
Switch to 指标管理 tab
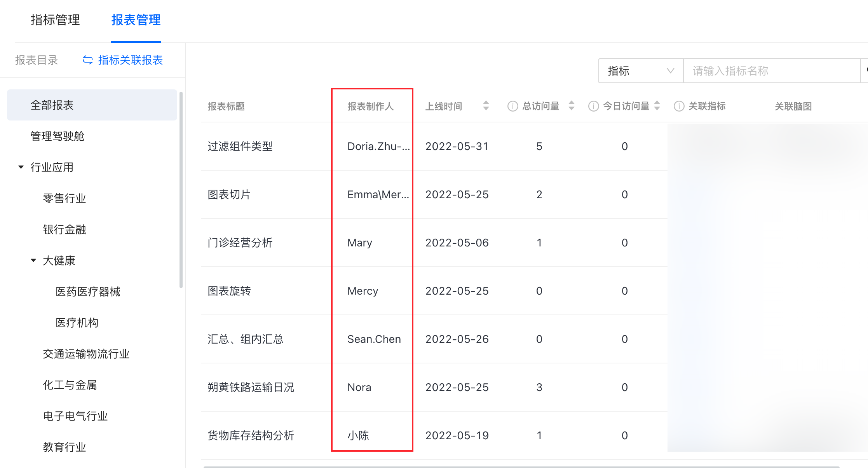coord(55,20)
